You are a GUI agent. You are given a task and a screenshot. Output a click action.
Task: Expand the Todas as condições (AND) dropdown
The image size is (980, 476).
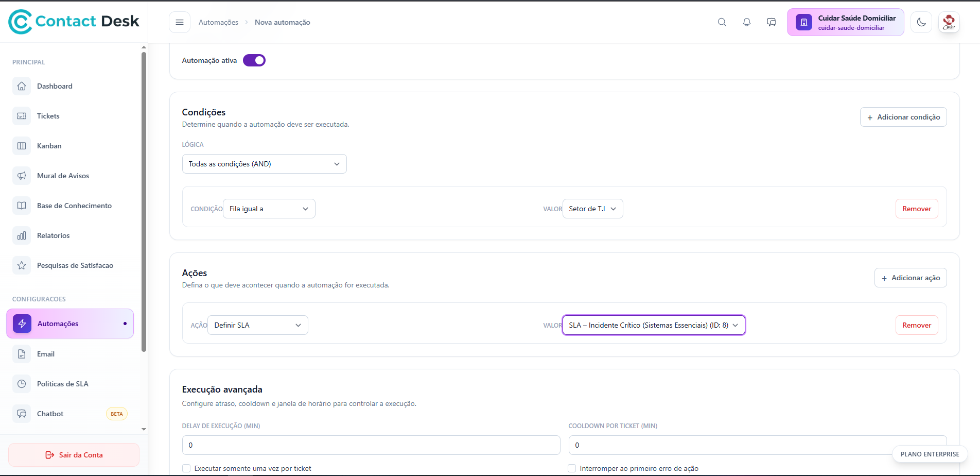tap(264, 164)
